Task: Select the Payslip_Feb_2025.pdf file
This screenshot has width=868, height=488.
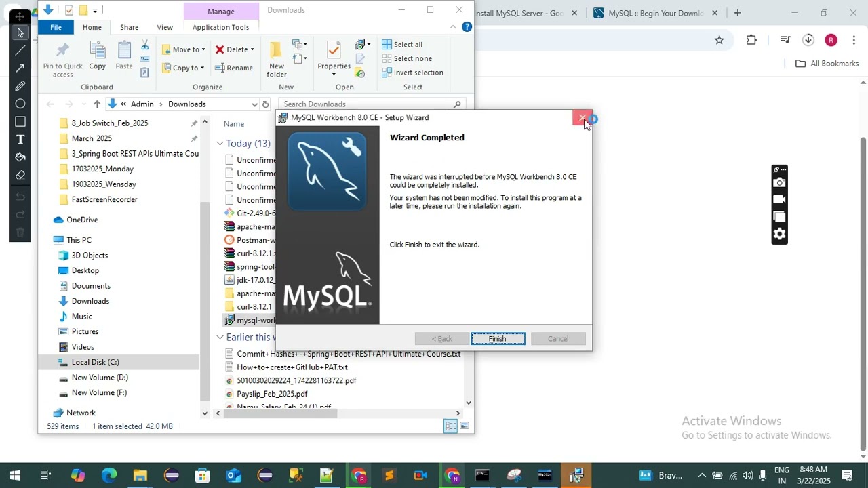Action: (272, 394)
